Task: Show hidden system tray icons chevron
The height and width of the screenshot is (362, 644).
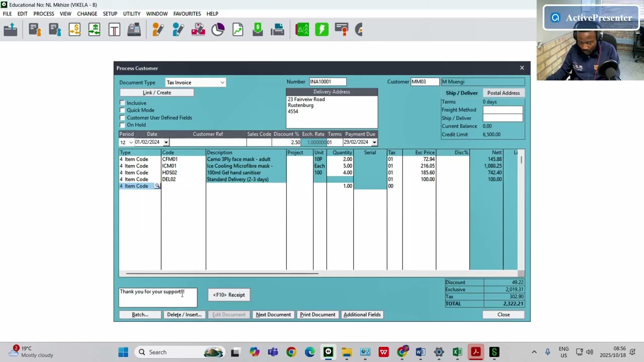Action: click(x=534, y=352)
